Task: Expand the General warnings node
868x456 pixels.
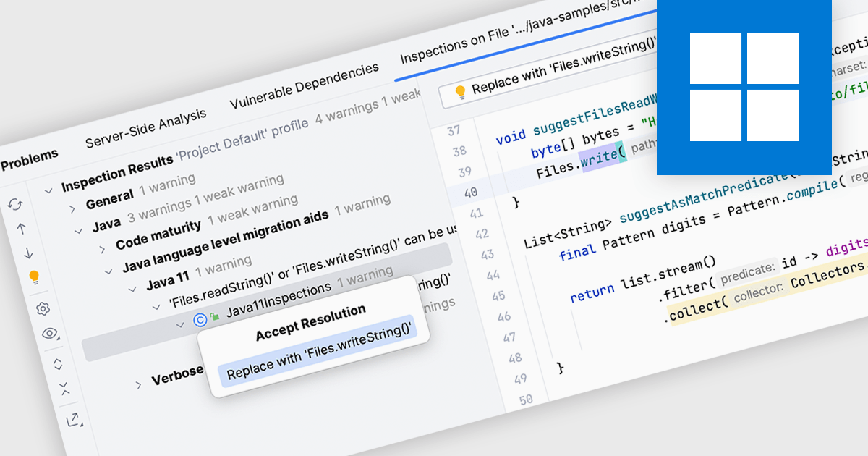Action: point(72,208)
